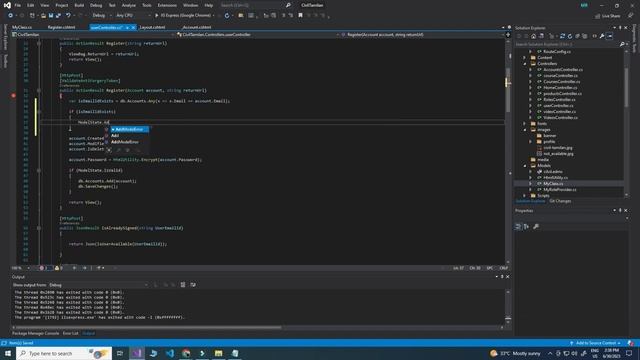Viewport: 640px width, 360px height.
Task: Close the userController.cs tab
Action: tap(133, 27)
